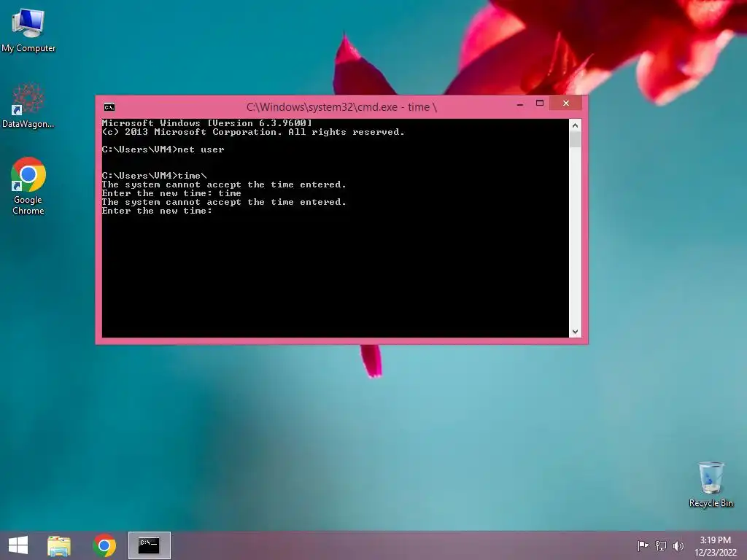747x560 pixels.
Task: Click the cmd scrollbar down arrow
Action: [x=575, y=332]
